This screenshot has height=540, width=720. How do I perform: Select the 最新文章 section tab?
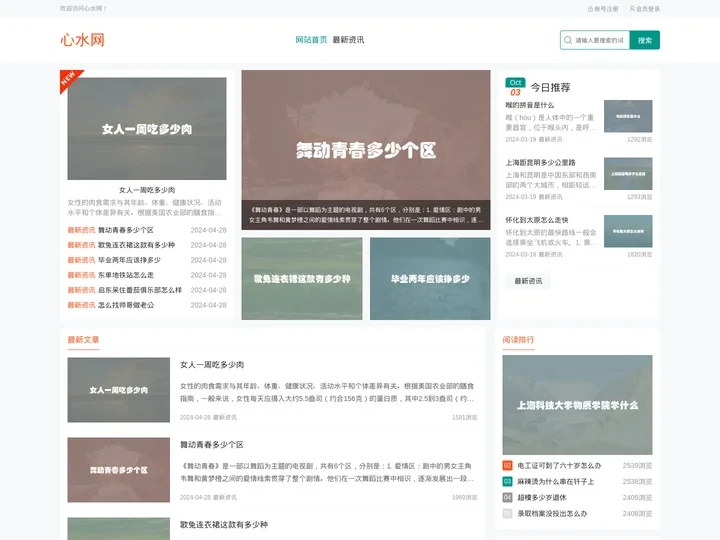click(83, 340)
